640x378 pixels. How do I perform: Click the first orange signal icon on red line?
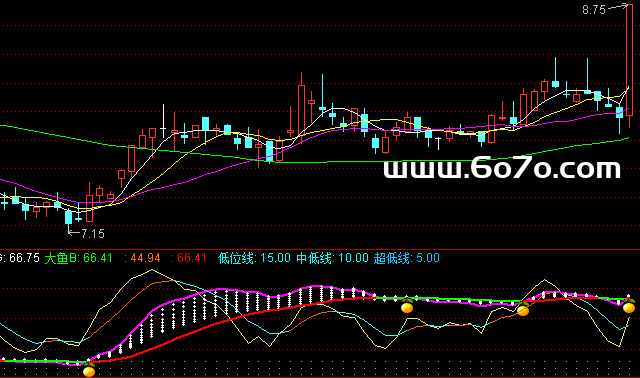pos(407,306)
